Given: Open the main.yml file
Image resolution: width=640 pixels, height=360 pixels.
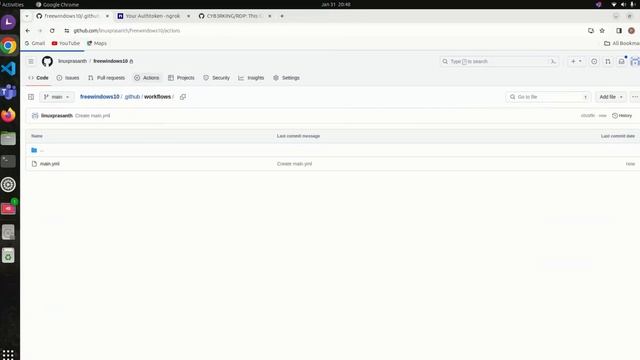Looking at the screenshot, I should click(x=50, y=164).
